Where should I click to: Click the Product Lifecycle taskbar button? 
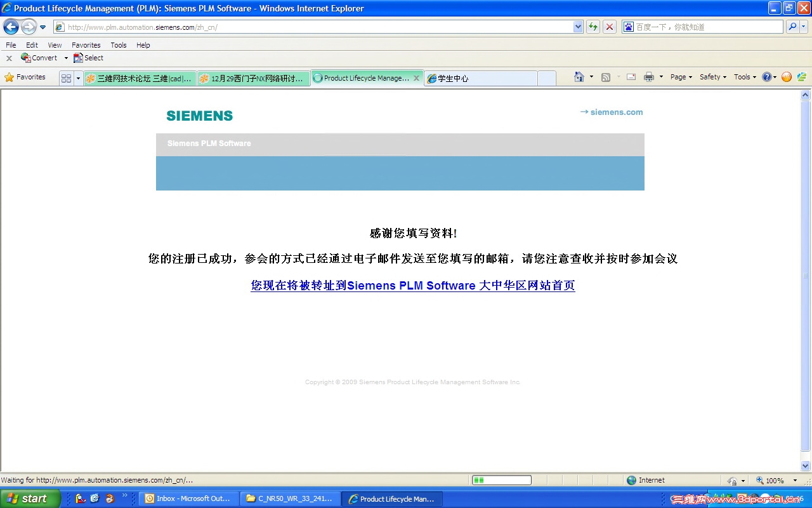(x=393, y=498)
